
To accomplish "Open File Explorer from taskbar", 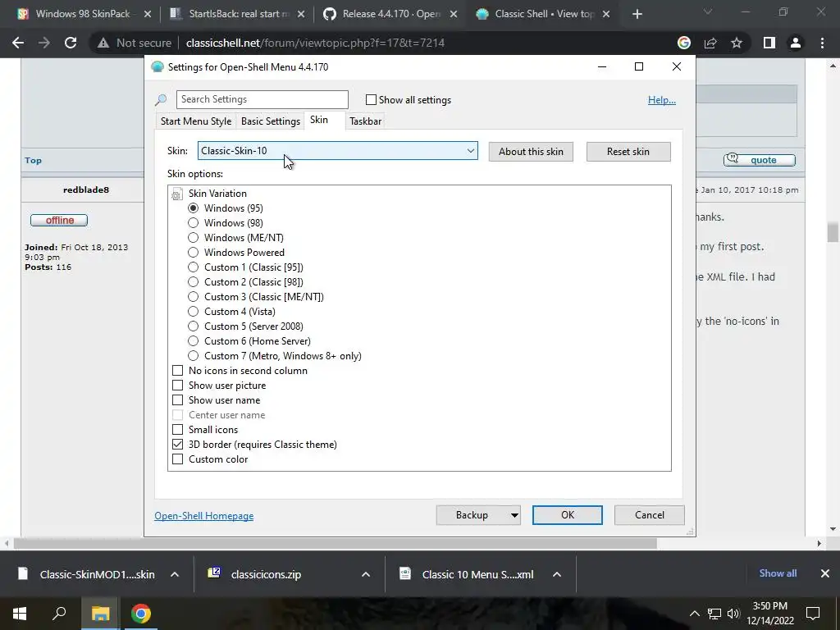I will pos(100,614).
